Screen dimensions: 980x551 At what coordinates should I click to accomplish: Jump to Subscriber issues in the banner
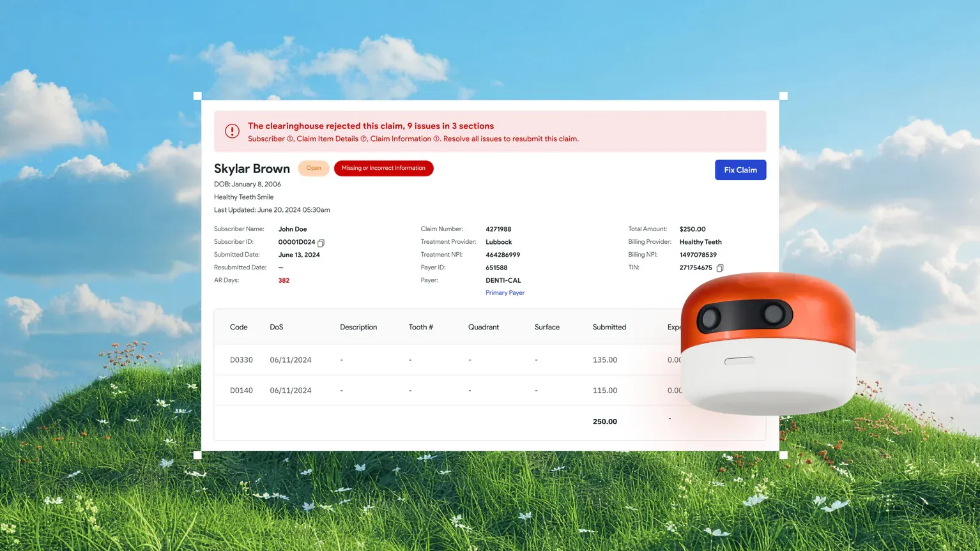point(266,139)
